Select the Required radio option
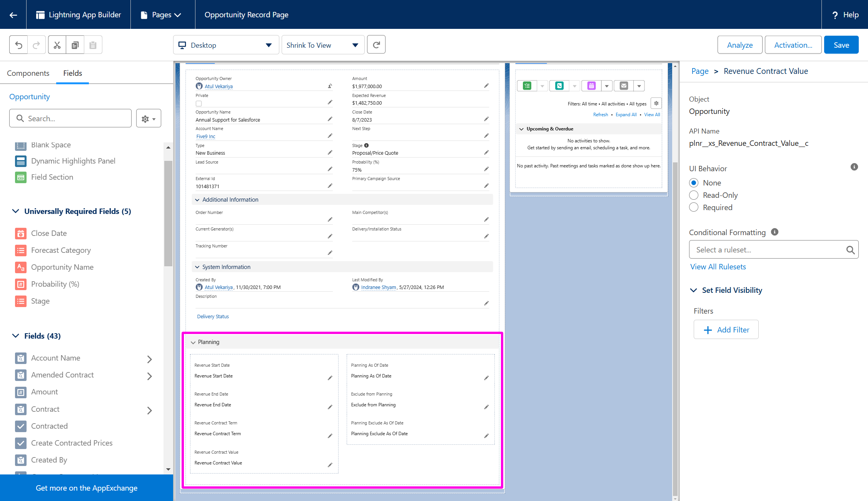Image resolution: width=868 pixels, height=501 pixels. (694, 207)
